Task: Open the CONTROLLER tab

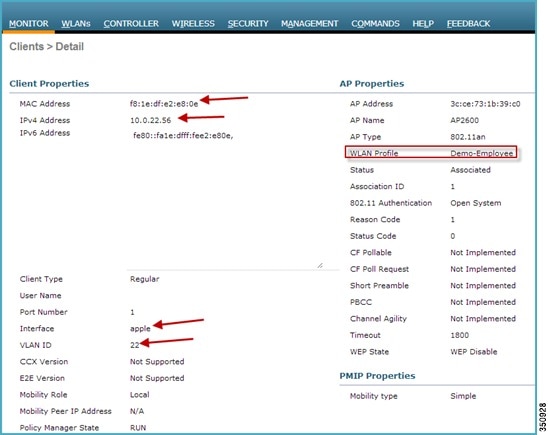Action: pos(131,24)
